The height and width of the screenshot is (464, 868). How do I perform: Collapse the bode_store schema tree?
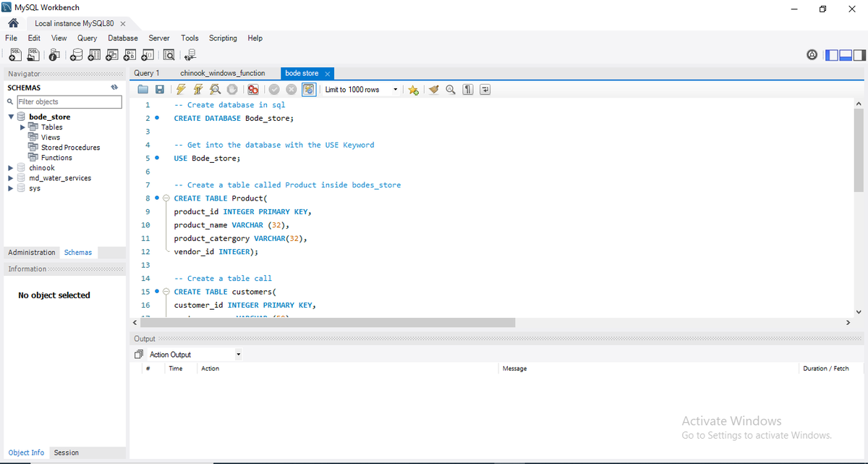tap(11, 117)
